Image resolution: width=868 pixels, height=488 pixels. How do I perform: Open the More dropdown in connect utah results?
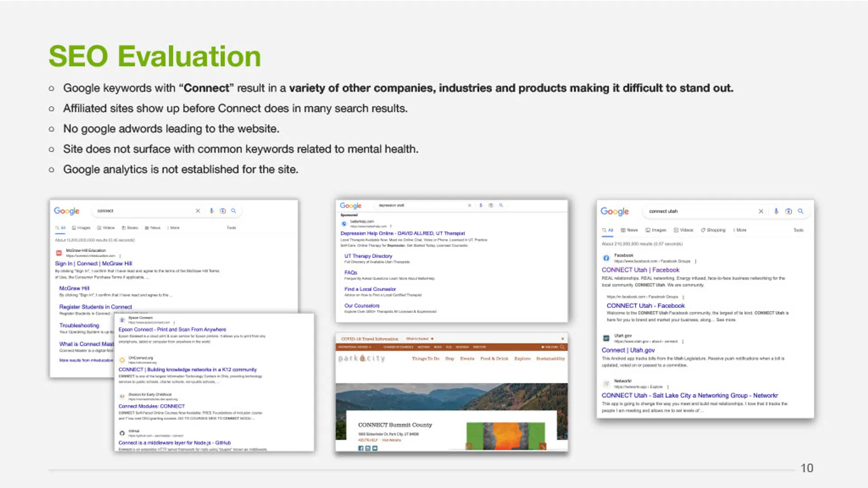coord(740,230)
